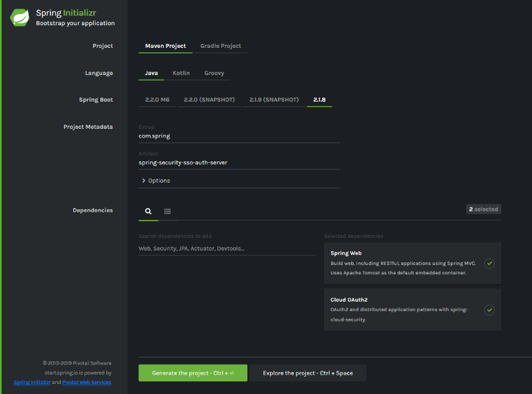The image size is (532, 394).
Task: Focus the Artifact field spring-security-sso-auth-server
Action: pos(239,162)
